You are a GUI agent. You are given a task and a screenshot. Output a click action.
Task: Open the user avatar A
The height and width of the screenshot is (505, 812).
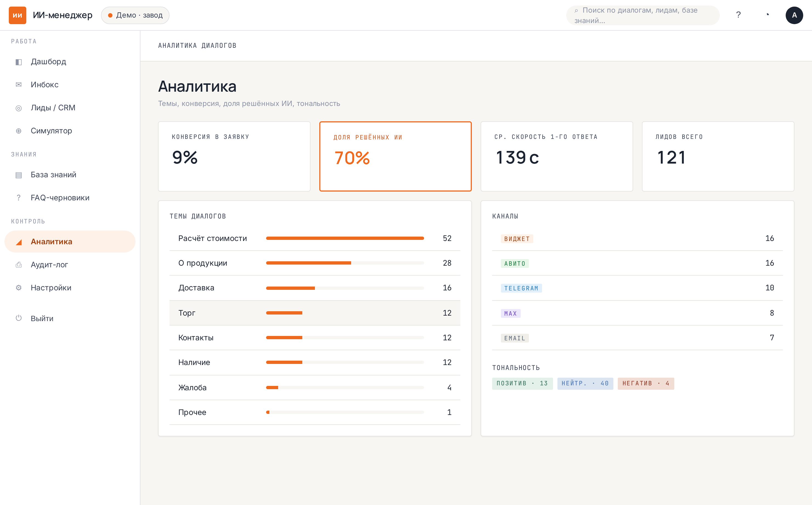[794, 15]
